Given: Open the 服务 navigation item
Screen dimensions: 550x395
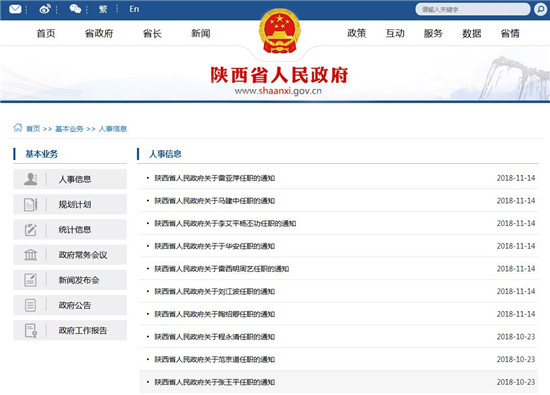Looking at the screenshot, I should (433, 34).
